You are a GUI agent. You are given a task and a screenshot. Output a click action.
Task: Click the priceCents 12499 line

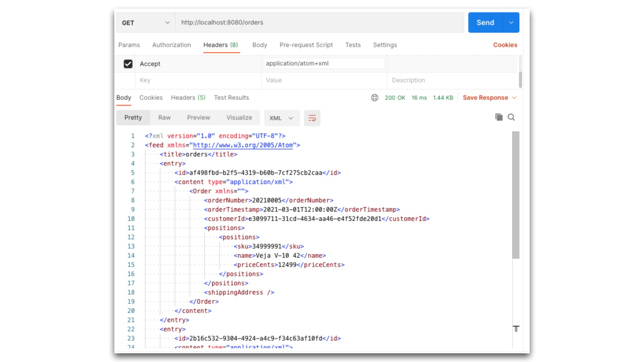click(289, 265)
